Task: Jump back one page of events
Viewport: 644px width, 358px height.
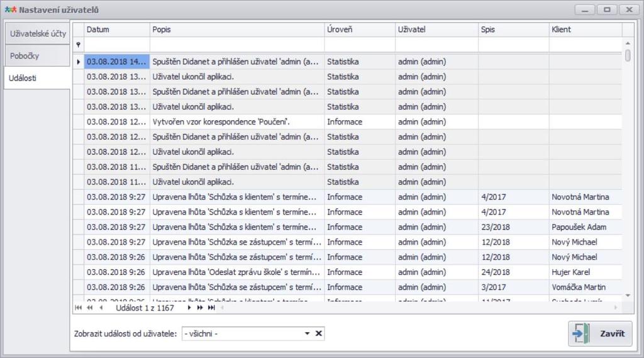Action: pos(89,308)
